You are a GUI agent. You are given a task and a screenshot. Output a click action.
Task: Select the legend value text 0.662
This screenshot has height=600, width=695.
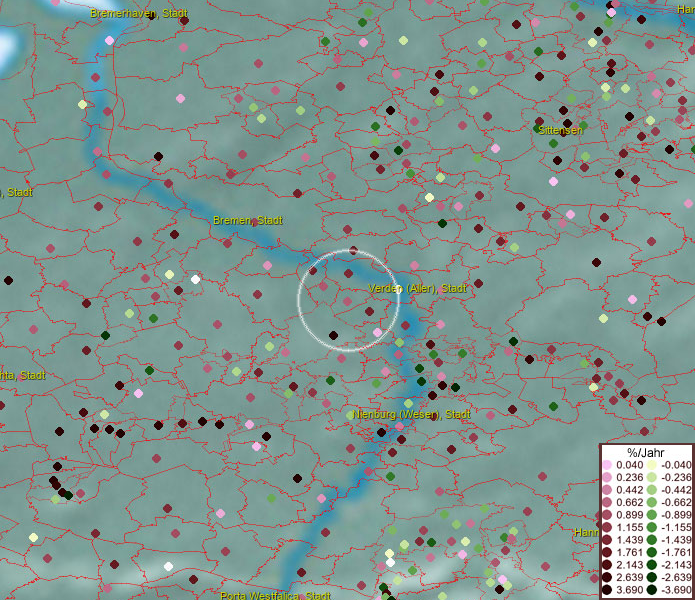pos(630,503)
